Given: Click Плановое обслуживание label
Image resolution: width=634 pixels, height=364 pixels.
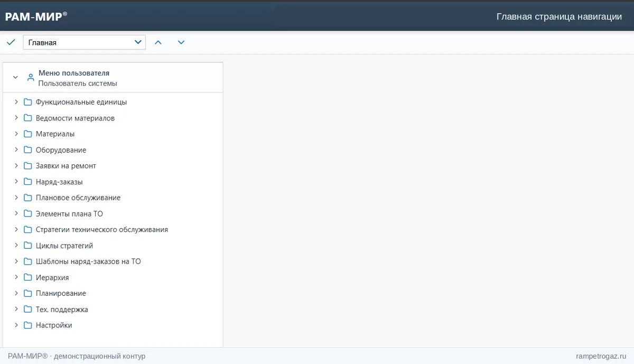Looking at the screenshot, I should [x=78, y=198].
